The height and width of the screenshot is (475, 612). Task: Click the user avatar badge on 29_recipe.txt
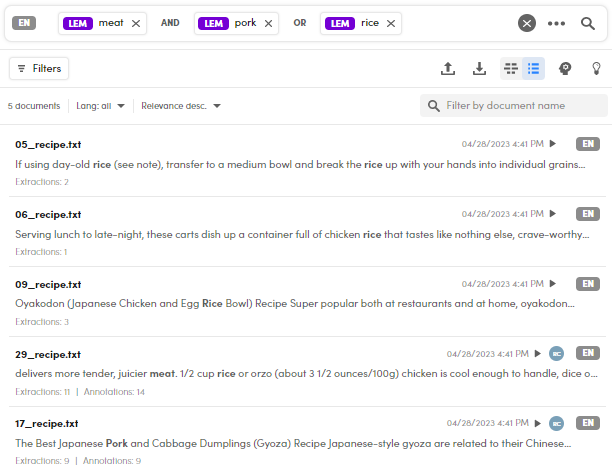[557, 353]
